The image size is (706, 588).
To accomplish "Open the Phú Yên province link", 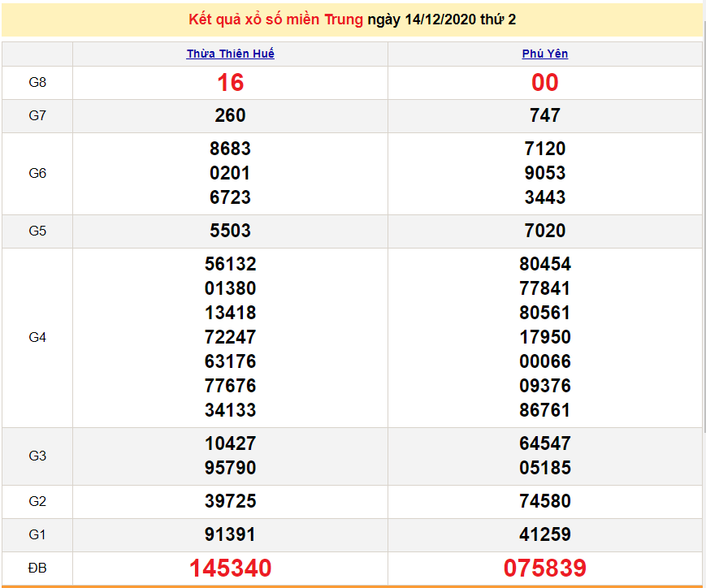I will [x=544, y=54].
